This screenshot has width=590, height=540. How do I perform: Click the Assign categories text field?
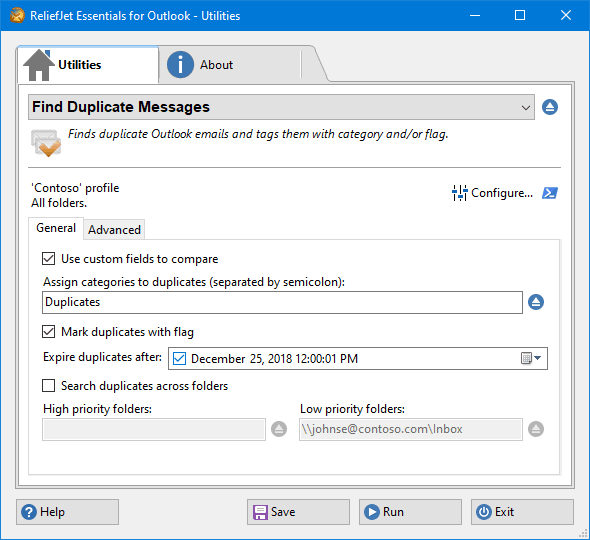282,302
